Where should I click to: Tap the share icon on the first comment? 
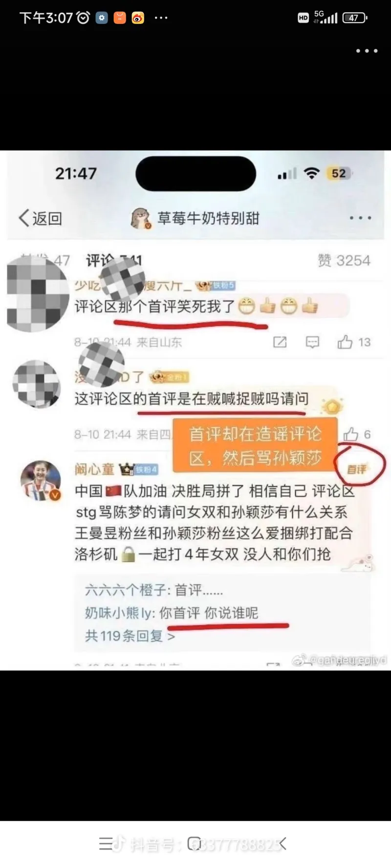click(280, 342)
